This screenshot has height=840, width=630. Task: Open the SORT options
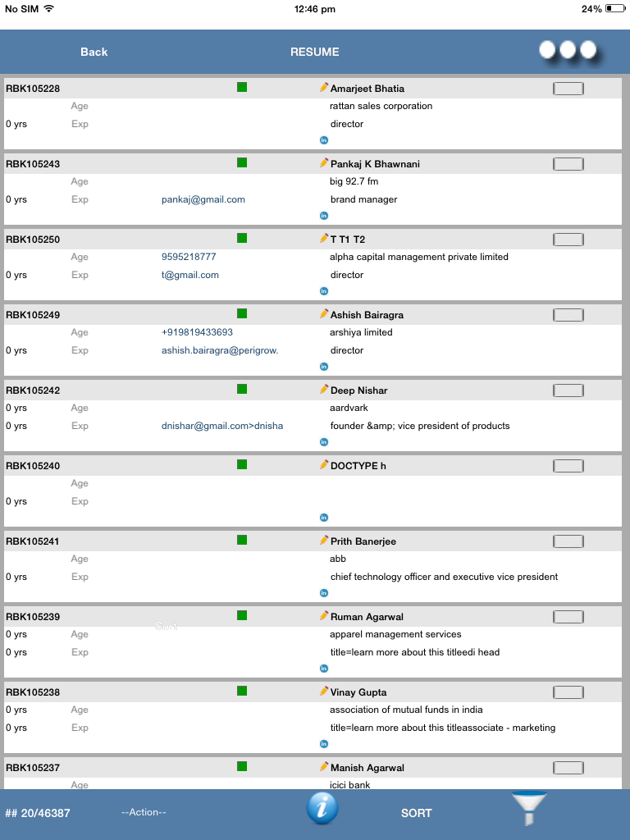[416, 813]
